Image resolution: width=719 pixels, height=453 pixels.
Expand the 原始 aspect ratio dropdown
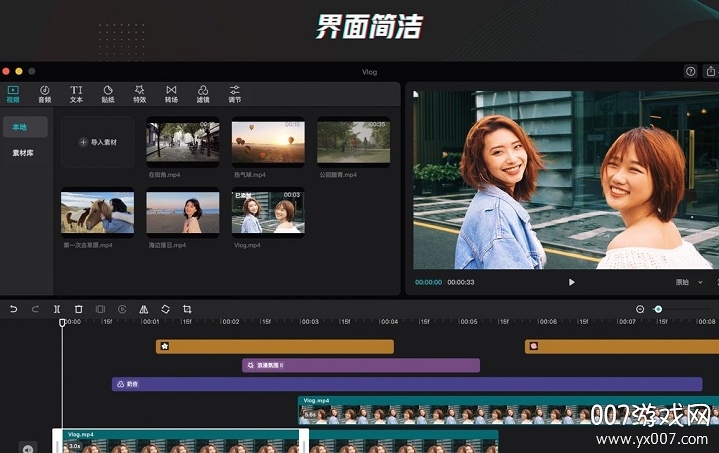point(687,282)
